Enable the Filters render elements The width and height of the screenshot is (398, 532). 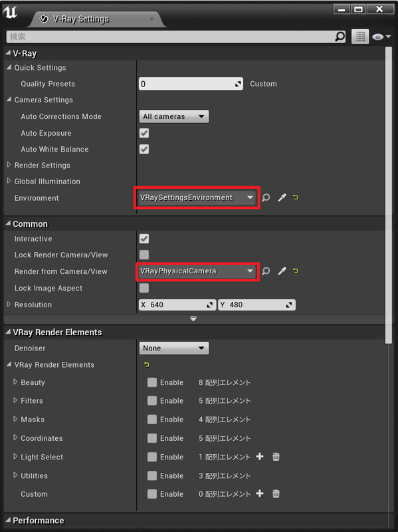[x=152, y=401]
